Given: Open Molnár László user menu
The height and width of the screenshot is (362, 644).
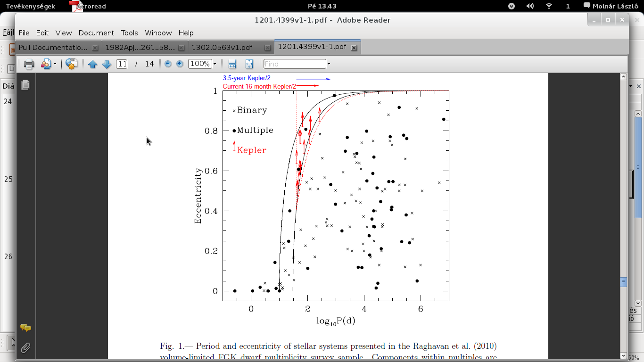Looking at the screenshot, I should [x=616, y=6].
